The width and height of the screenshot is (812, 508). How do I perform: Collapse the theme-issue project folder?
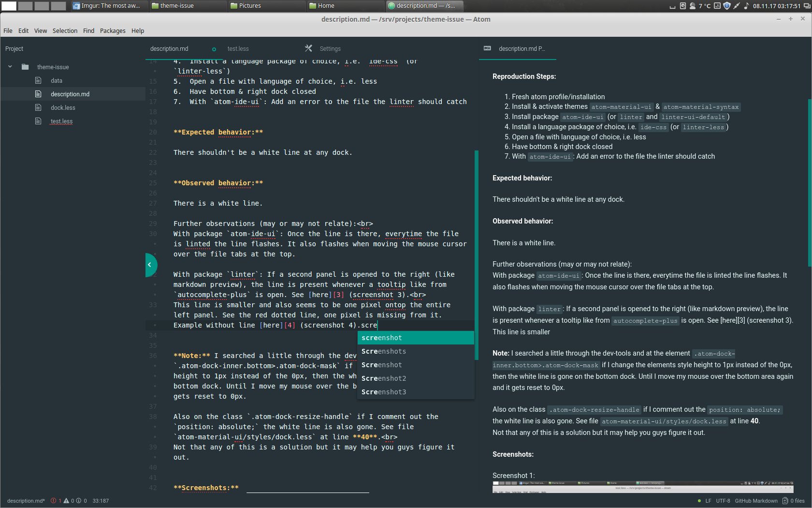point(10,67)
